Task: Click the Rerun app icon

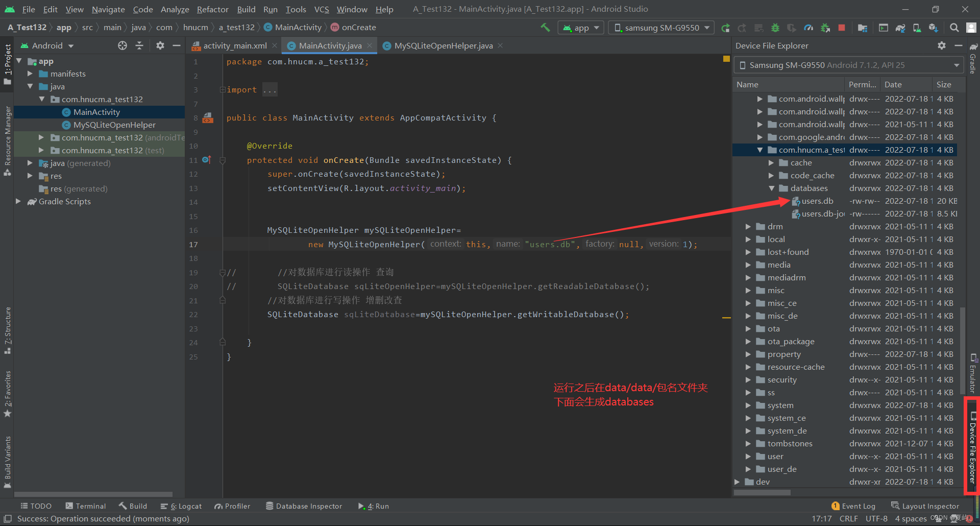Action: pyautogui.click(x=725, y=28)
